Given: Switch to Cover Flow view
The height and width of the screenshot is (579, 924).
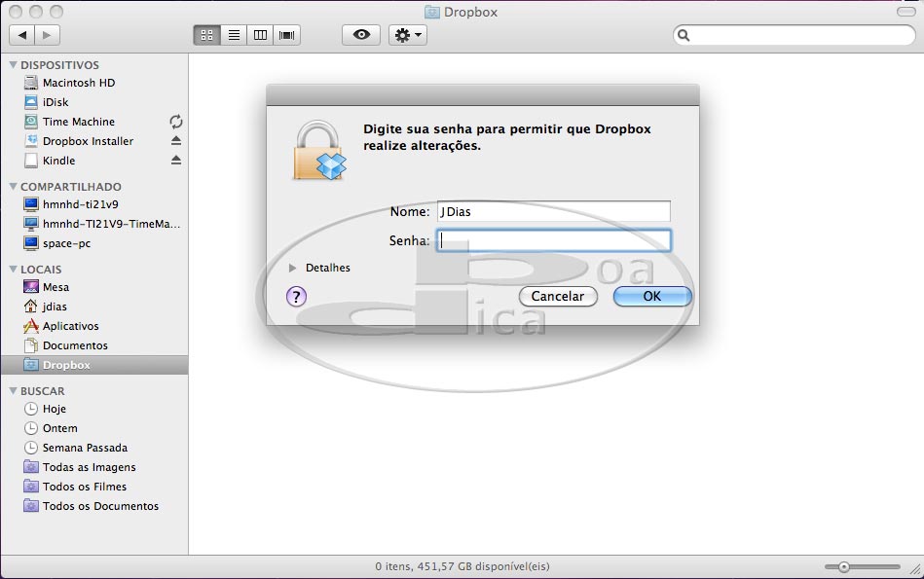Looking at the screenshot, I should pyautogui.click(x=287, y=35).
